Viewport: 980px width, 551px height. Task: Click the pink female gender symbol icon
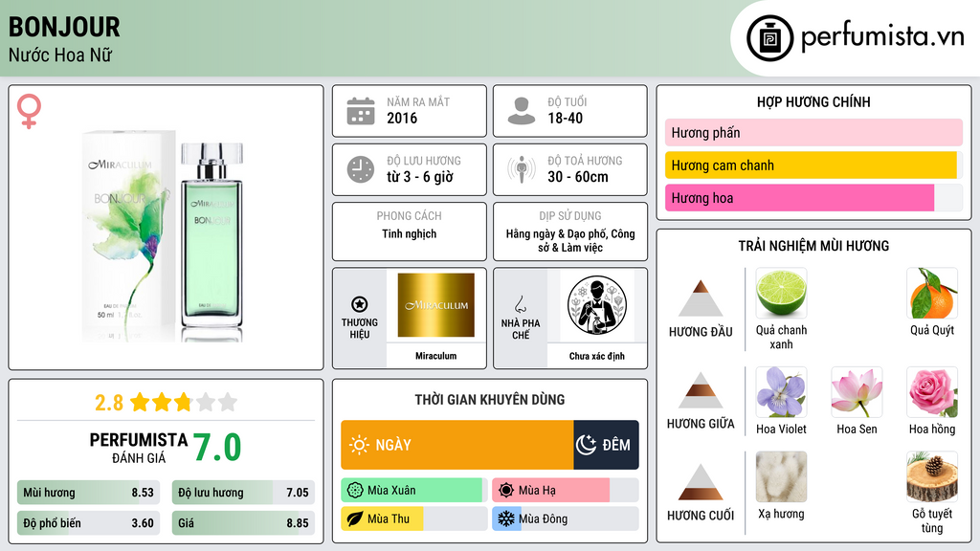[29, 111]
